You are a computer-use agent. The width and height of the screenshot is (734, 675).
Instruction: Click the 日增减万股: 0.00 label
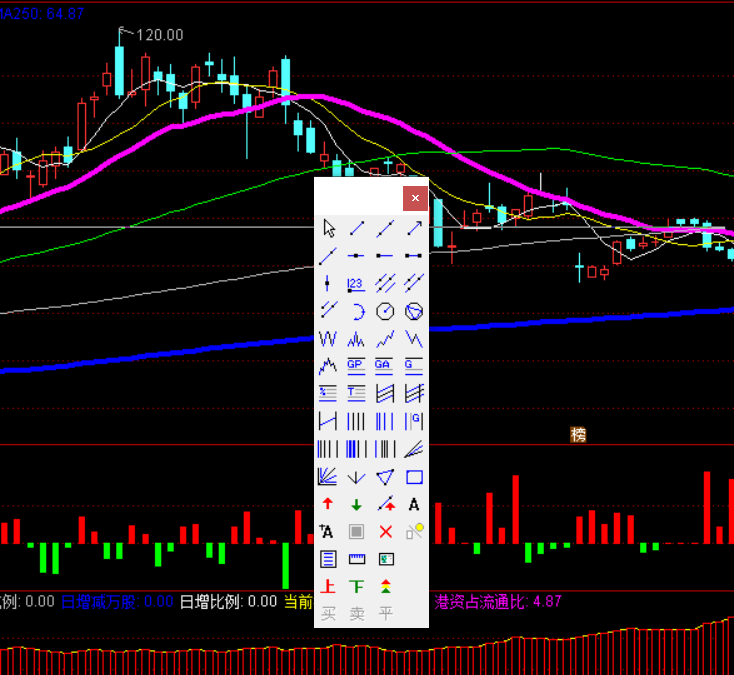pos(117,602)
